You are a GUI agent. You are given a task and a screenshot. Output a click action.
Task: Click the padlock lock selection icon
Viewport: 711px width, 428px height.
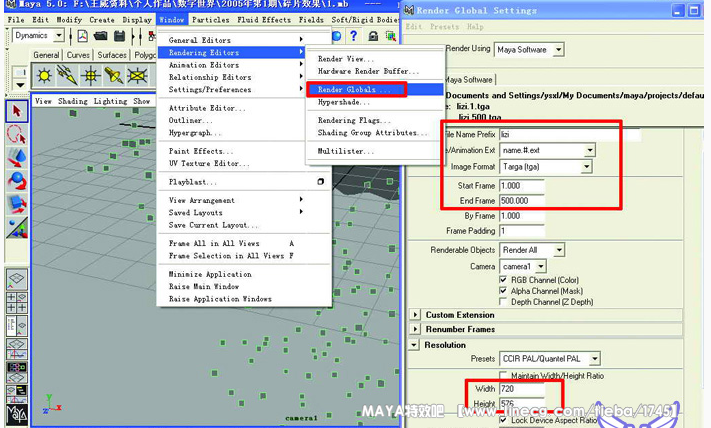point(373,36)
